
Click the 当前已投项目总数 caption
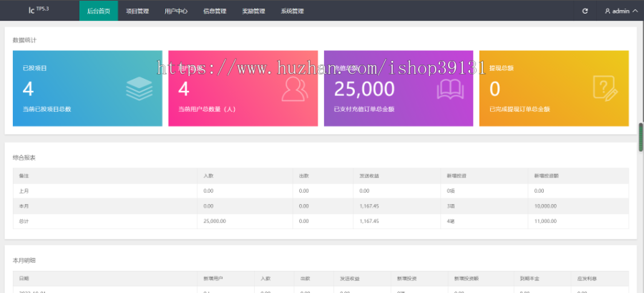pos(47,110)
